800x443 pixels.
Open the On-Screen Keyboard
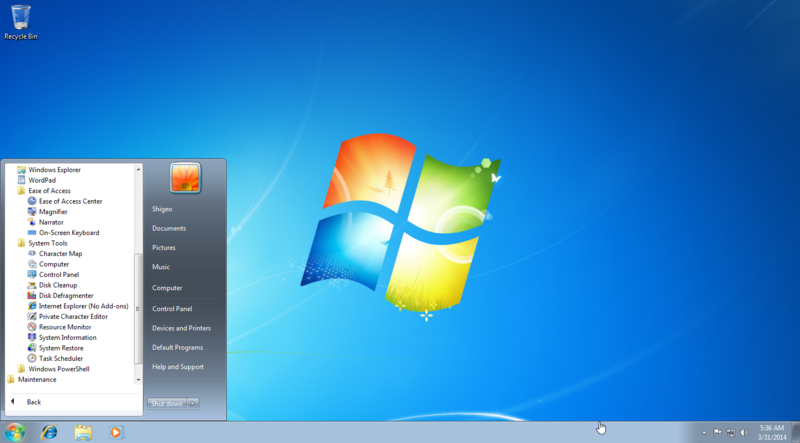(64, 233)
